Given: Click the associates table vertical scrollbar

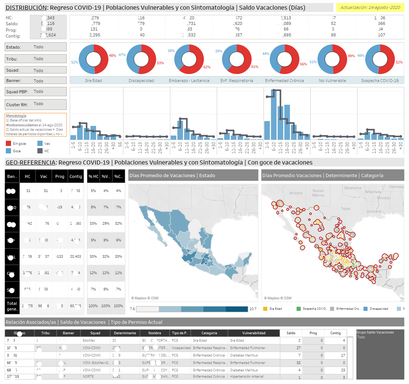Looking at the screenshot, I should pos(350,358).
